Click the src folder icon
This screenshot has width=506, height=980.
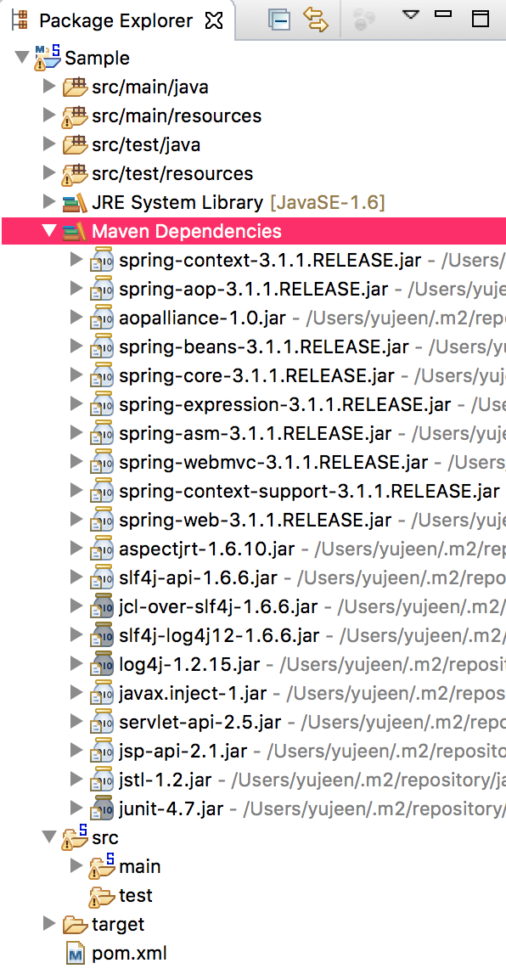point(75,837)
